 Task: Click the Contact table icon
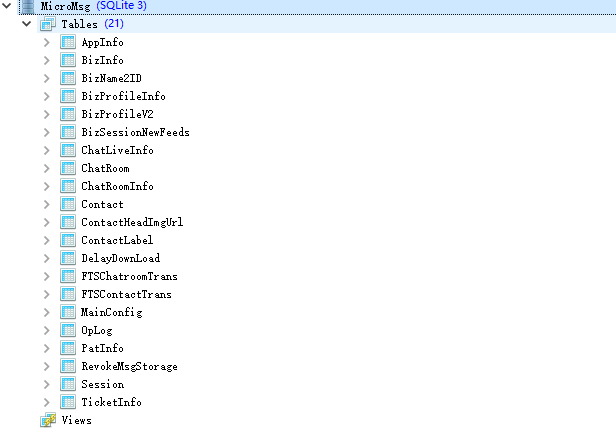click(x=68, y=204)
